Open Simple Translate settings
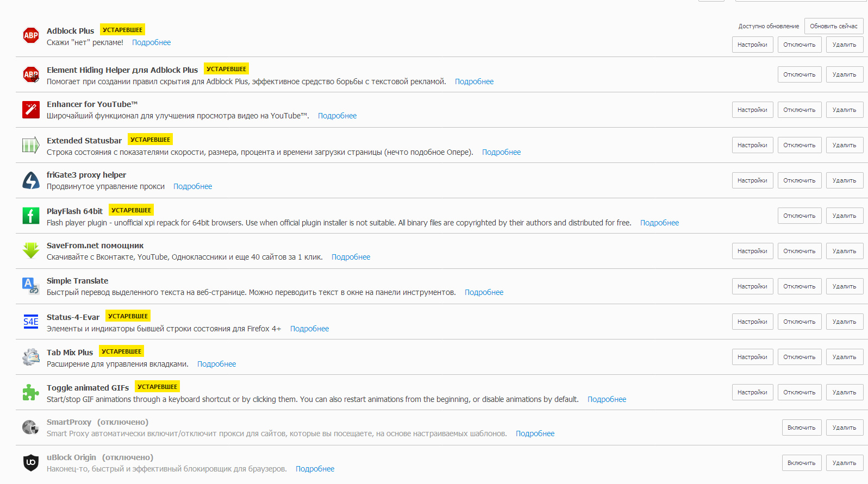 (752, 286)
